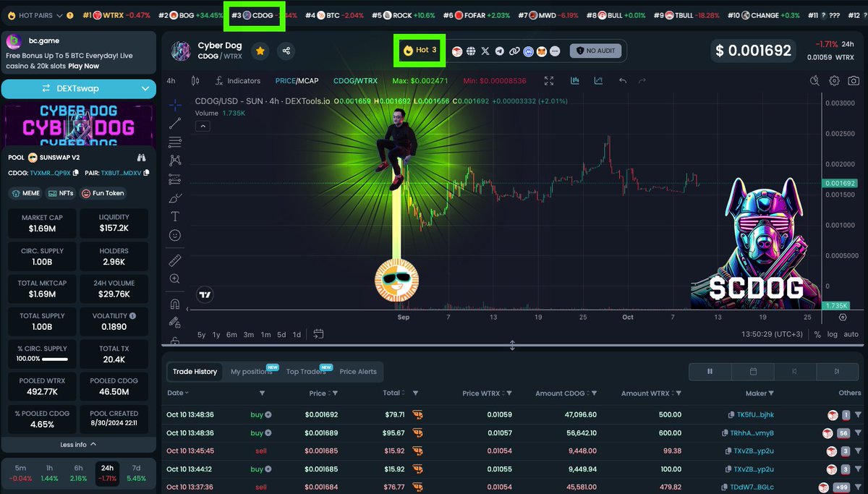Screen dimensions: 868x494
Task: Add Cyber Dog to favorites with star
Action: [x=260, y=51]
